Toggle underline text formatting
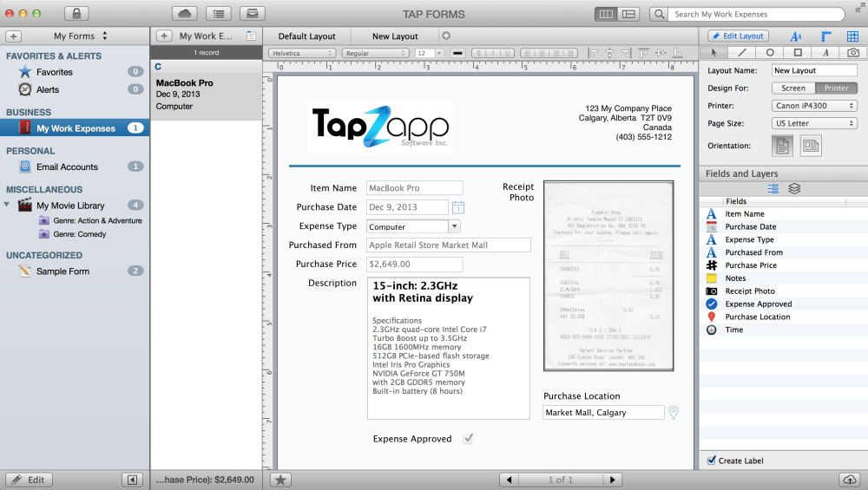The width and height of the screenshot is (868, 490). (507, 53)
